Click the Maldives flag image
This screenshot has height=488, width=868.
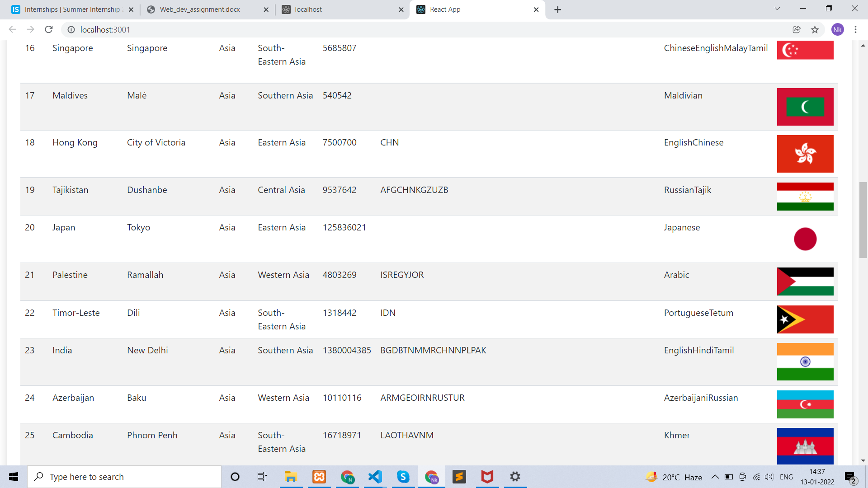pyautogui.click(x=805, y=107)
